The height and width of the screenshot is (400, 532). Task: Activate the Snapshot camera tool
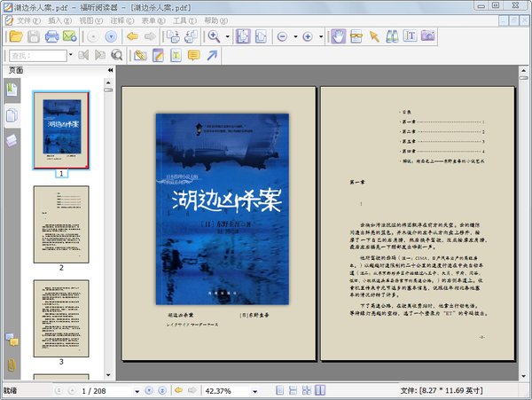[428, 36]
